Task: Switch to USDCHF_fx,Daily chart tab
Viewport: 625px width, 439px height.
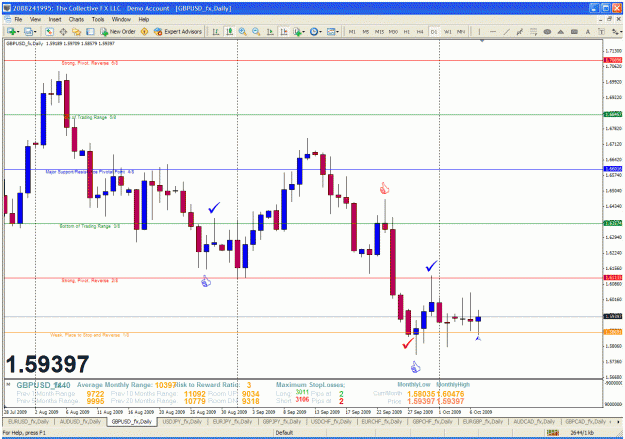Action: 331,421
